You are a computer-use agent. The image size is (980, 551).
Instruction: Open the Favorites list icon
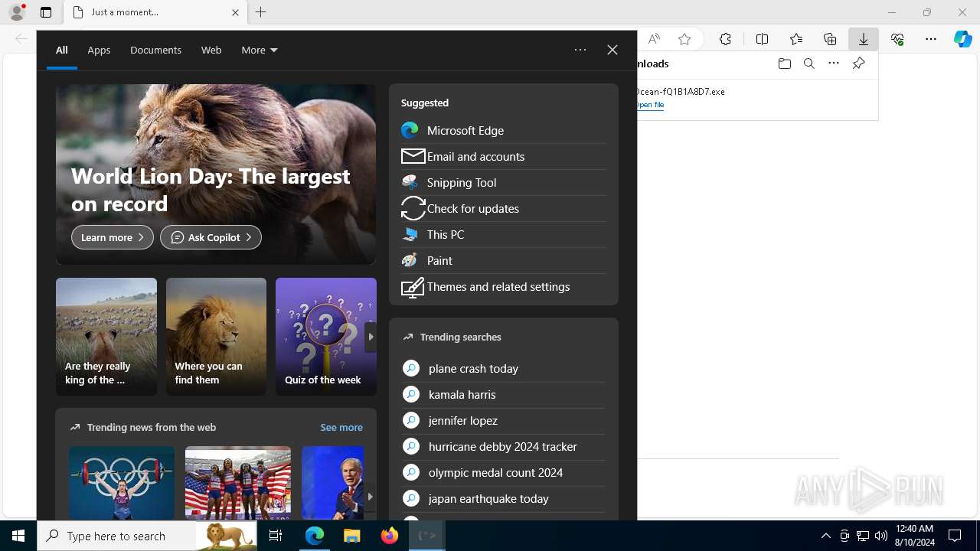pos(796,39)
